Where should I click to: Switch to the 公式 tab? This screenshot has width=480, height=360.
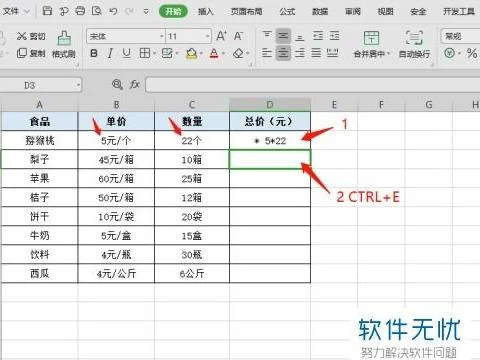click(287, 12)
